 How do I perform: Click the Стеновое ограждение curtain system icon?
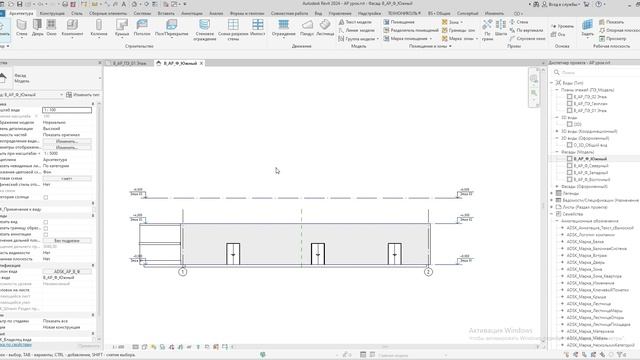pyautogui.click(x=204, y=24)
